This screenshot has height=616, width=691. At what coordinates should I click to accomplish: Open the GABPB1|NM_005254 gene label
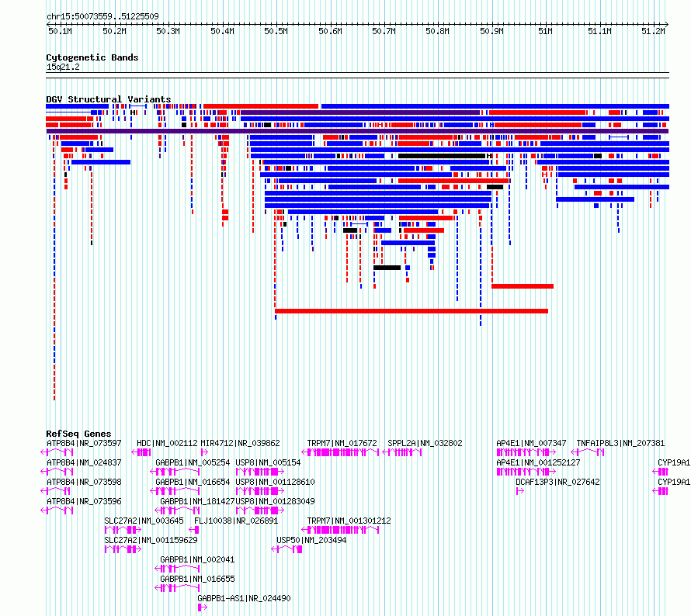click(x=193, y=462)
